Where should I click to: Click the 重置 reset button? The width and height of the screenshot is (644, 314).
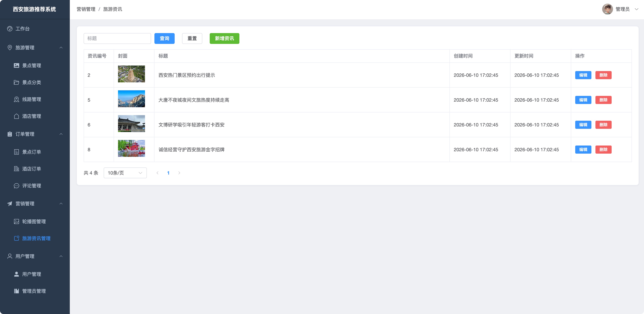coord(192,38)
